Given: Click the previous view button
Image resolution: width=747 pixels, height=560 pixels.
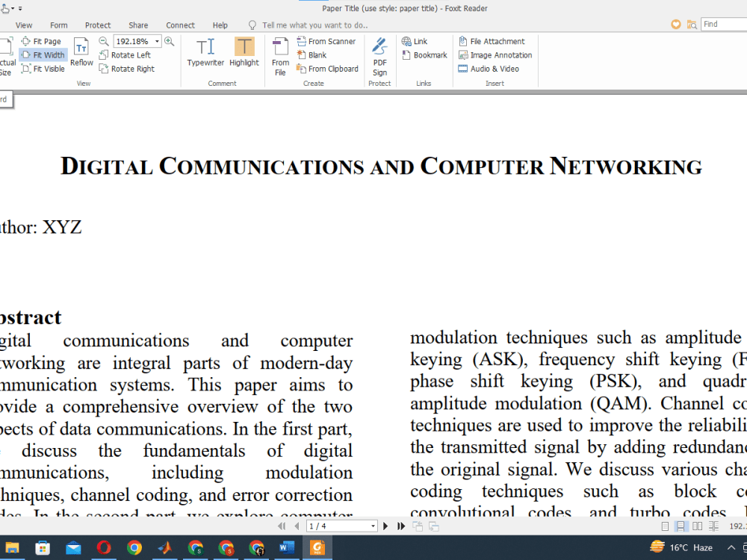Looking at the screenshot, I should 418,526.
